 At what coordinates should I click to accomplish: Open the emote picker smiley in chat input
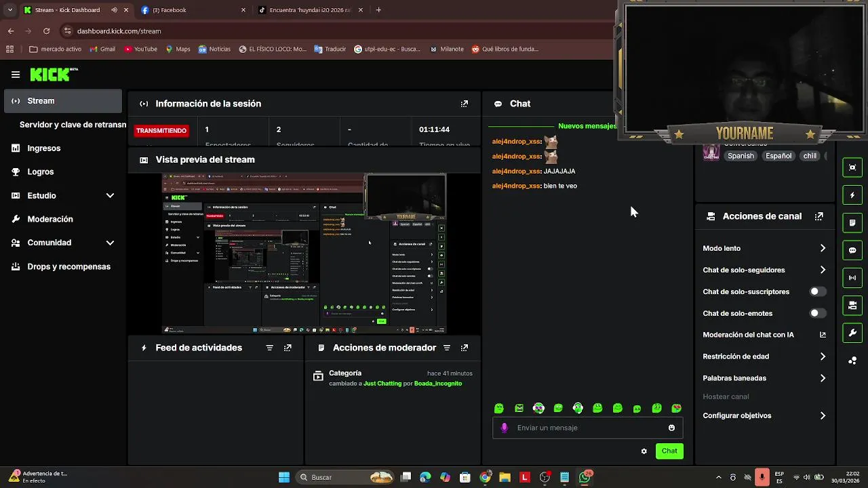(671, 428)
